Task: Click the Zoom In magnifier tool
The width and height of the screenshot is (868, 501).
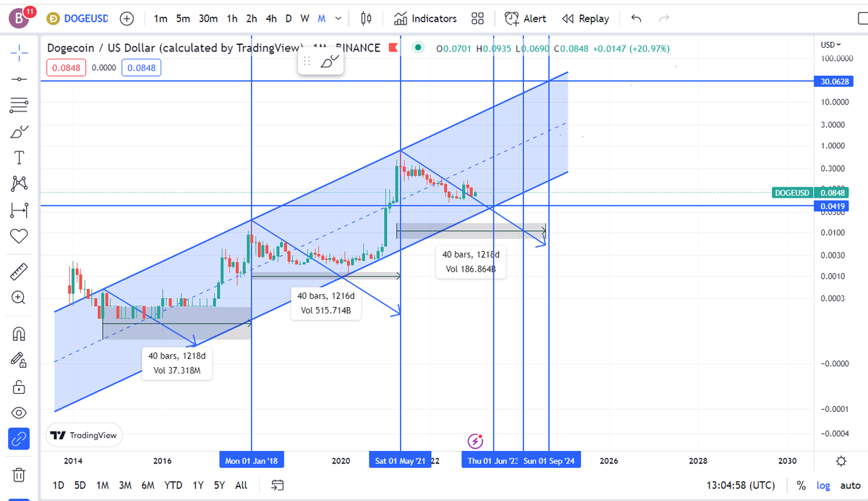Action: [x=19, y=298]
